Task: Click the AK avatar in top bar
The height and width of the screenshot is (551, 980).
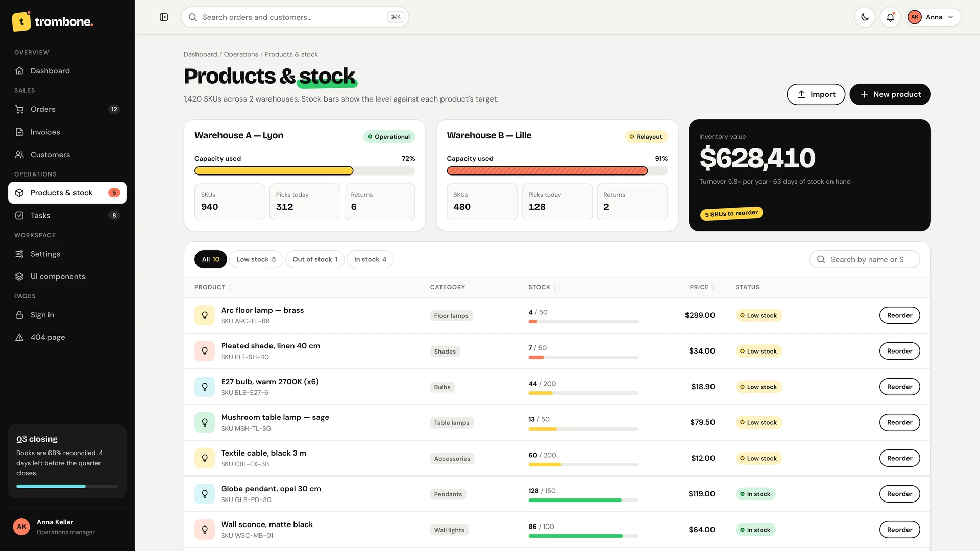Action: coord(915,17)
